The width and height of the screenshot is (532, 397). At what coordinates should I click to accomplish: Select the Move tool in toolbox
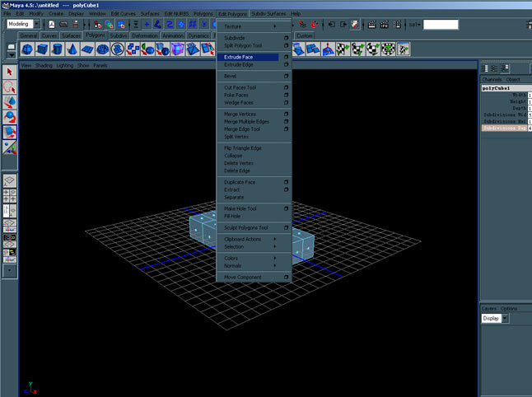[10, 102]
